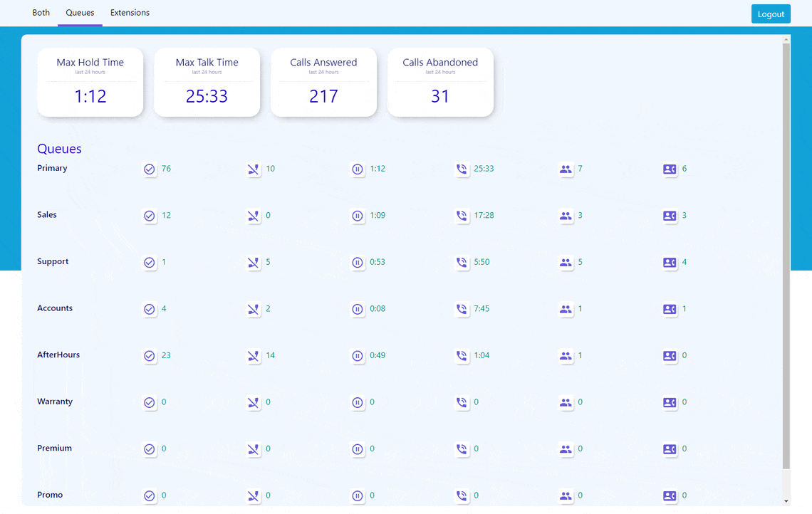812x514 pixels.
Task: Click the Logout button
Action: (771, 14)
